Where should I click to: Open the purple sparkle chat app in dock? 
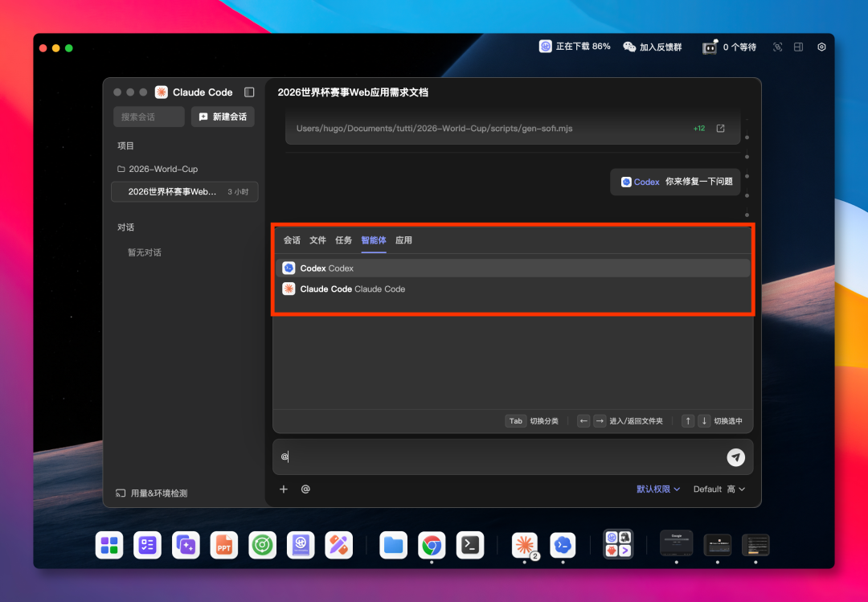(186, 545)
